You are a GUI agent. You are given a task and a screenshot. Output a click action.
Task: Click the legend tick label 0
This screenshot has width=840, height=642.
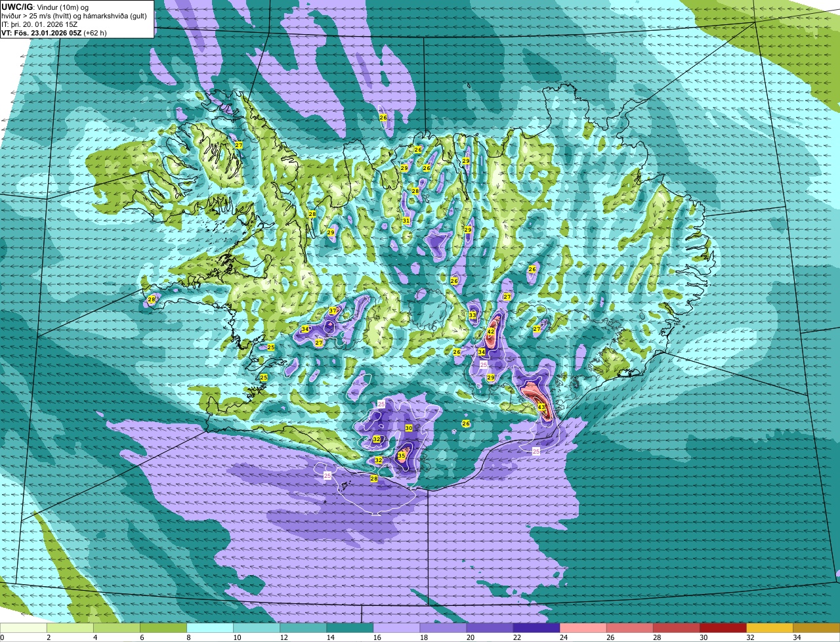2,637
